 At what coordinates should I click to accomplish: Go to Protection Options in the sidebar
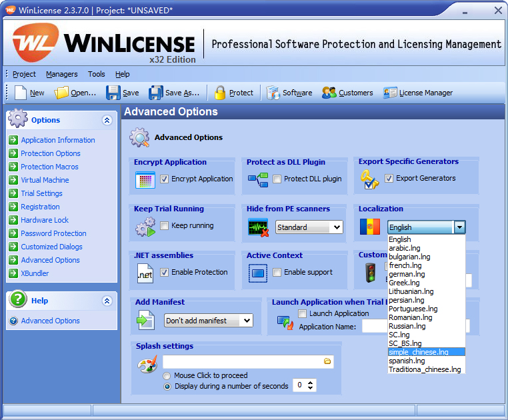pos(50,153)
